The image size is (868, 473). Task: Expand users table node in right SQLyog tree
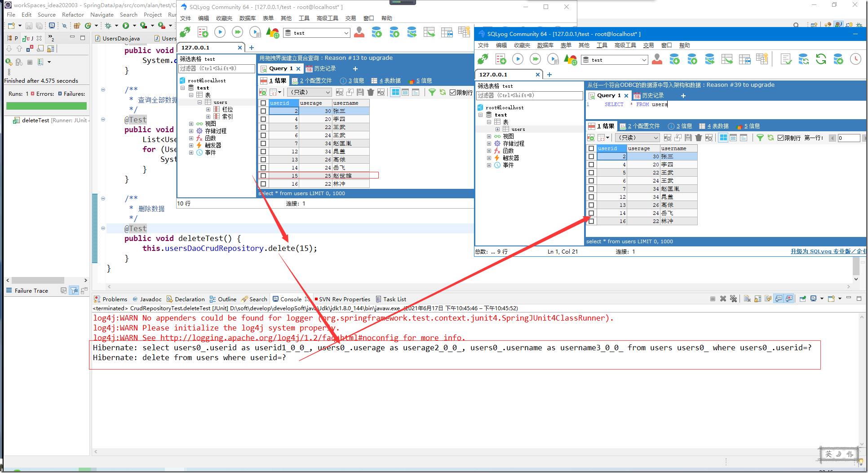497,129
